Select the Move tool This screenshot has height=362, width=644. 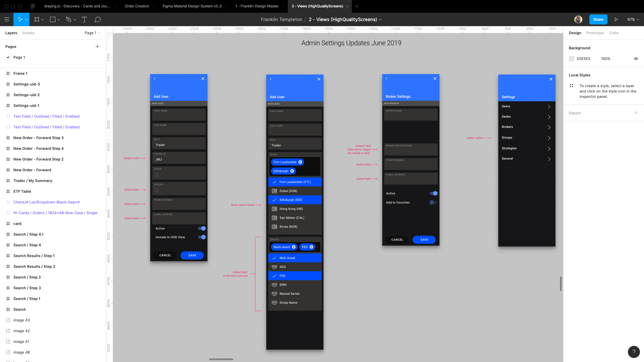click(x=20, y=19)
